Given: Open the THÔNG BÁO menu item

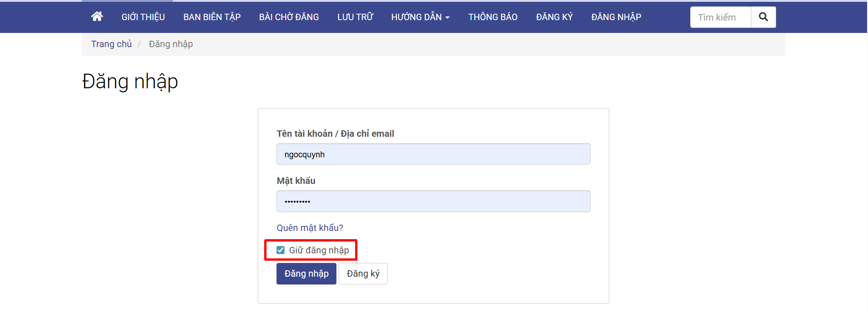Looking at the screenshot, I should [x=493, y=17].
